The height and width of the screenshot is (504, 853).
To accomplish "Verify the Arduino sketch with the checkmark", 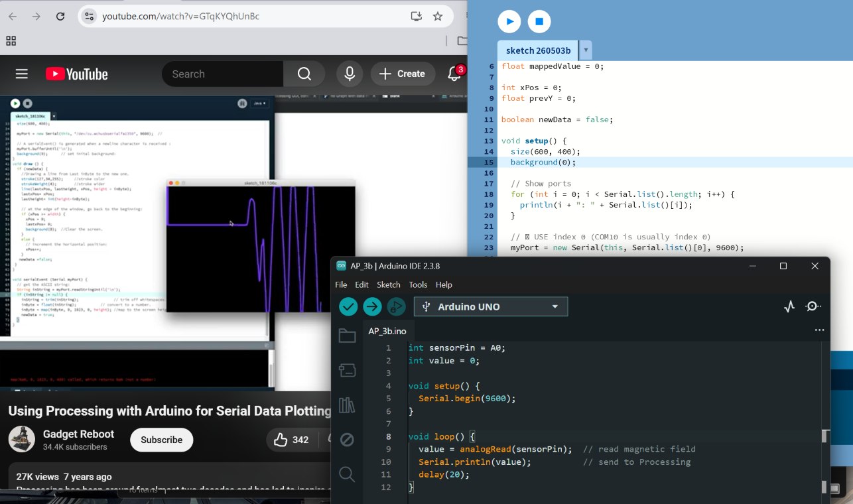I will pos(348,306).
